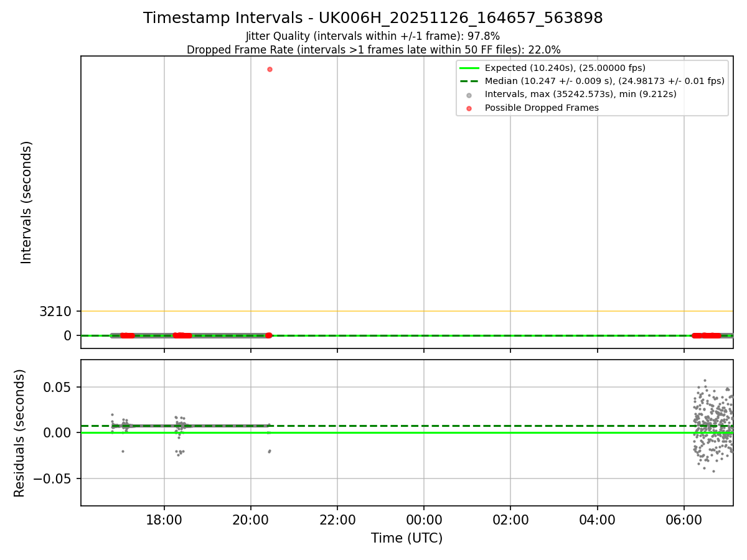This screenshot has height=560, width=747.
Task: Click the outlier red point near the top of the plot
Action: (270, 69)
